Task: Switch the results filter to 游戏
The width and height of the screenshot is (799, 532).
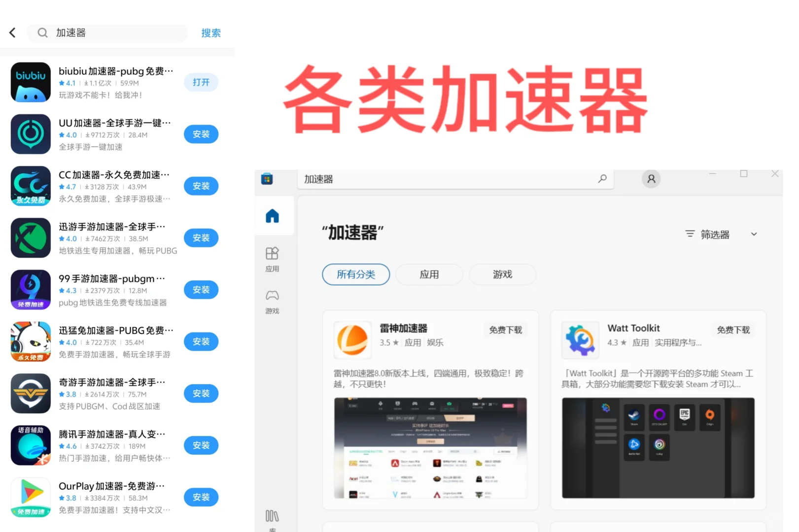Action: coord(502,274)
